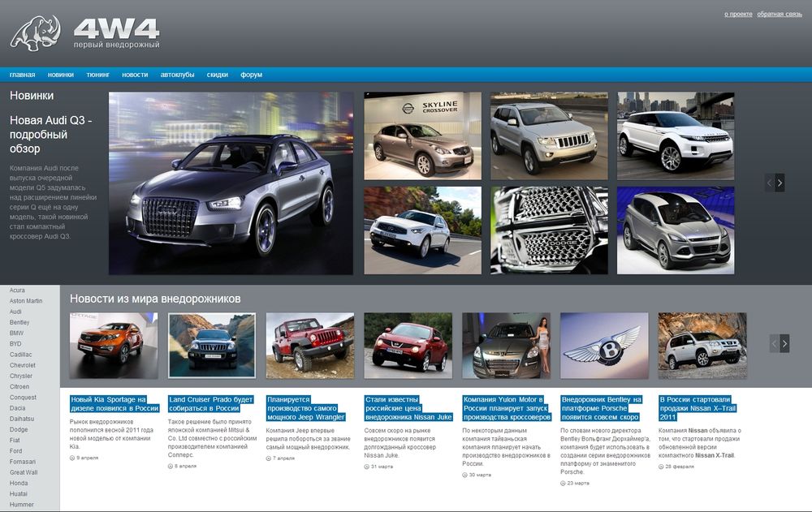Read 'Компания Yulon Motor в России' headline
This screenshot has height=512, width=812.
[507, 408]
